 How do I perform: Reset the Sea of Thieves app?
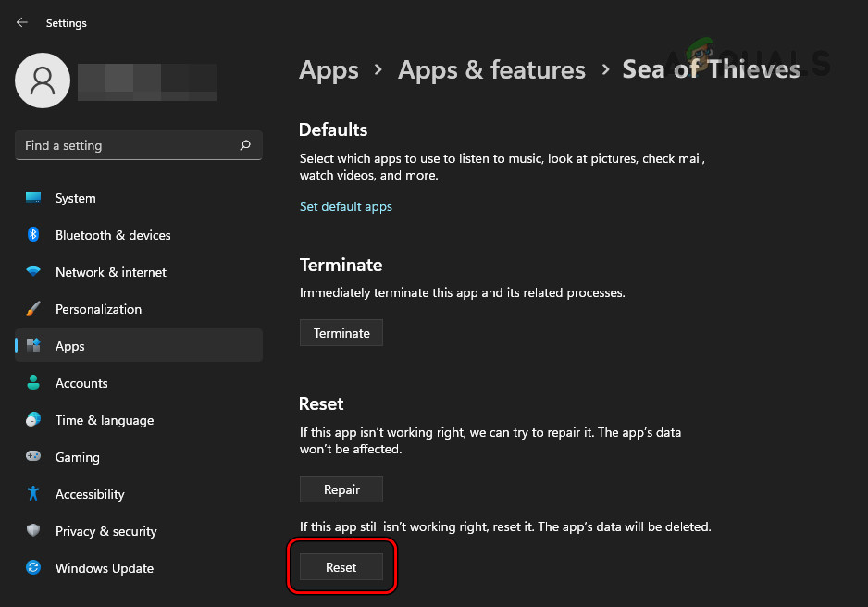(x=341, y=566)
